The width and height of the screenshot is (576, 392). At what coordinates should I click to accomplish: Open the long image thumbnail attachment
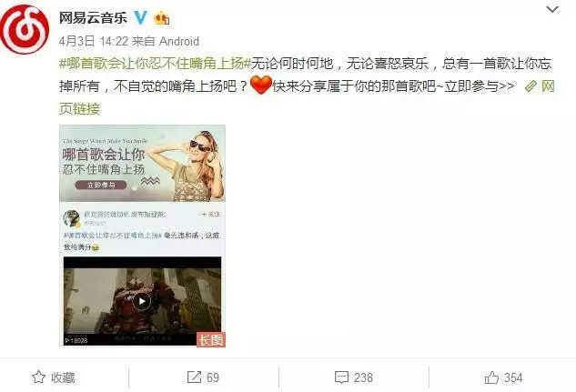[x=142, y=236]
